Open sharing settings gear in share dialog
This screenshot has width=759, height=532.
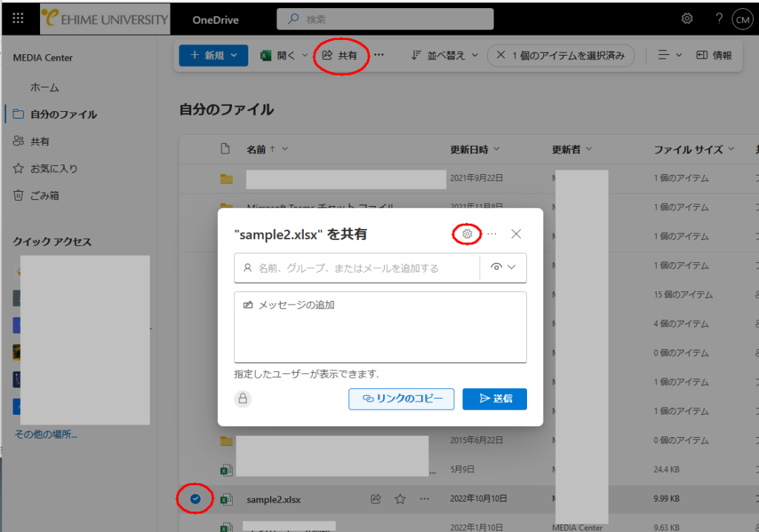(x=467, y=234)
